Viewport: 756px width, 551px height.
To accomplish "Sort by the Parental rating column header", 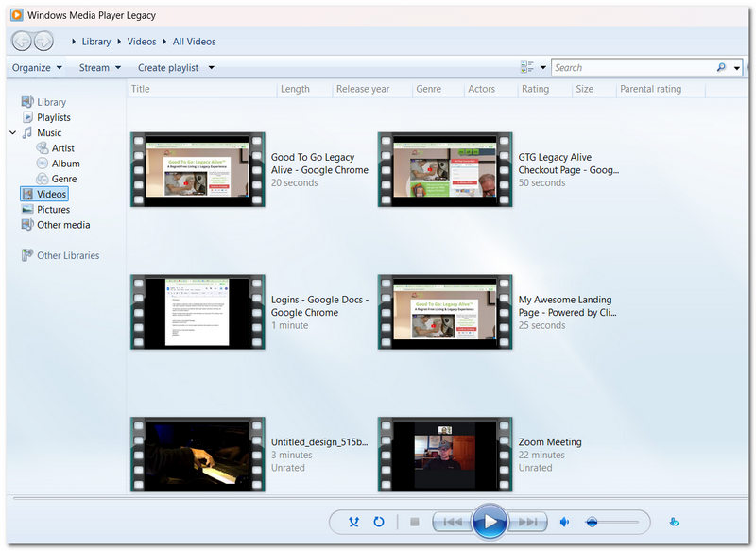I will pyautogui.click(x=661, y=89).
